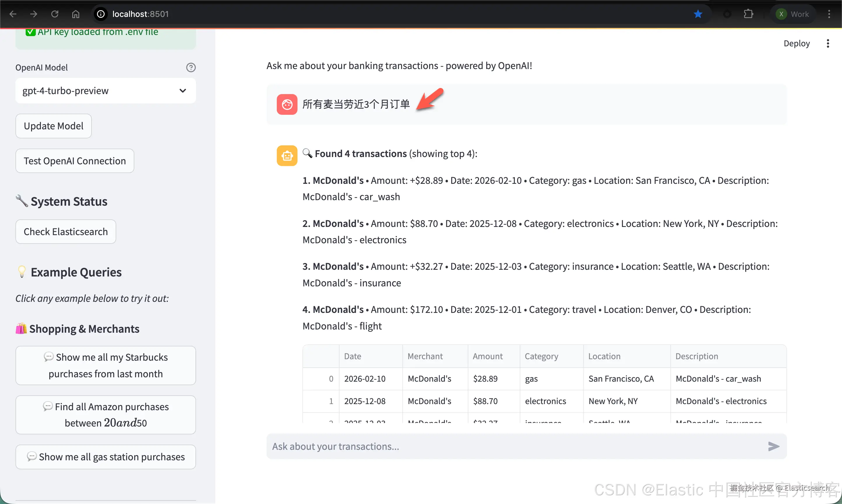The height and width of the screenshot is (504, 842).
Task: Open the Streamlit three-dot main menu
Action: point(828,43)
